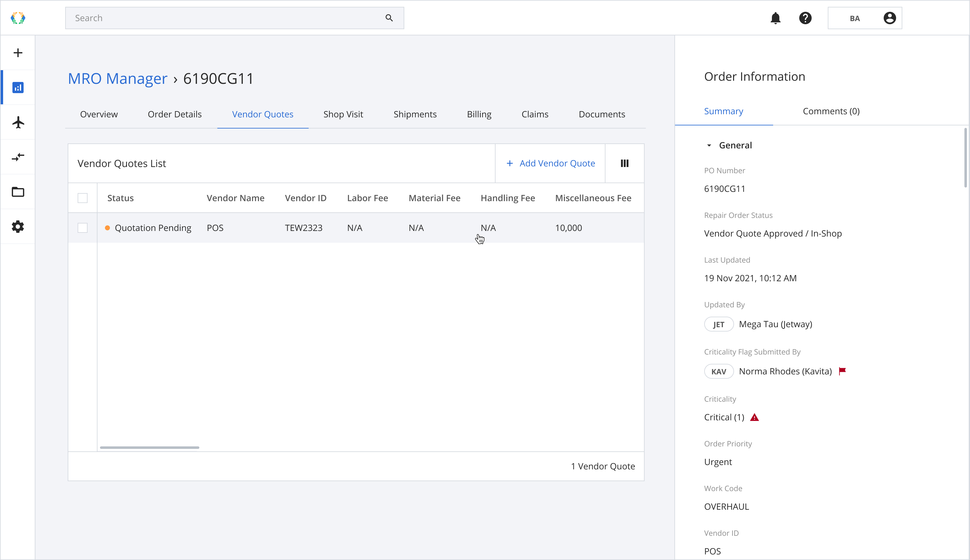The image size is (970, 560).
Task: Click the BA account button
Action: (x=865, y=18)
